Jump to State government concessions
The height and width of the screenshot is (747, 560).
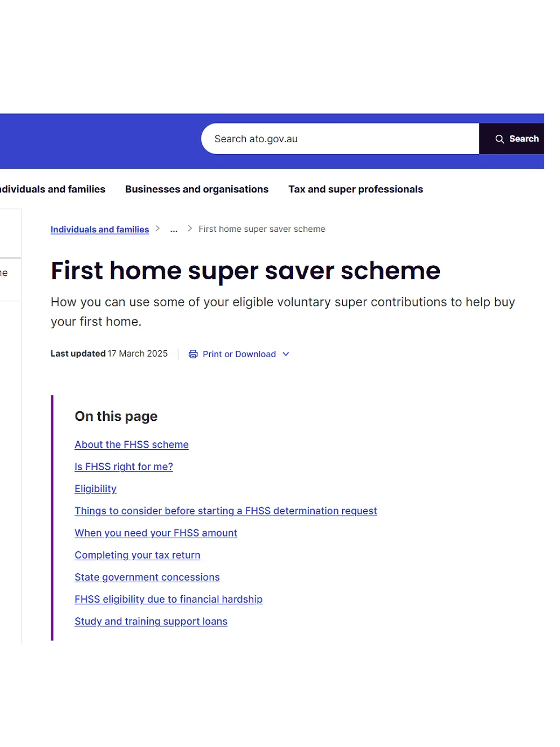pos(147,577)
